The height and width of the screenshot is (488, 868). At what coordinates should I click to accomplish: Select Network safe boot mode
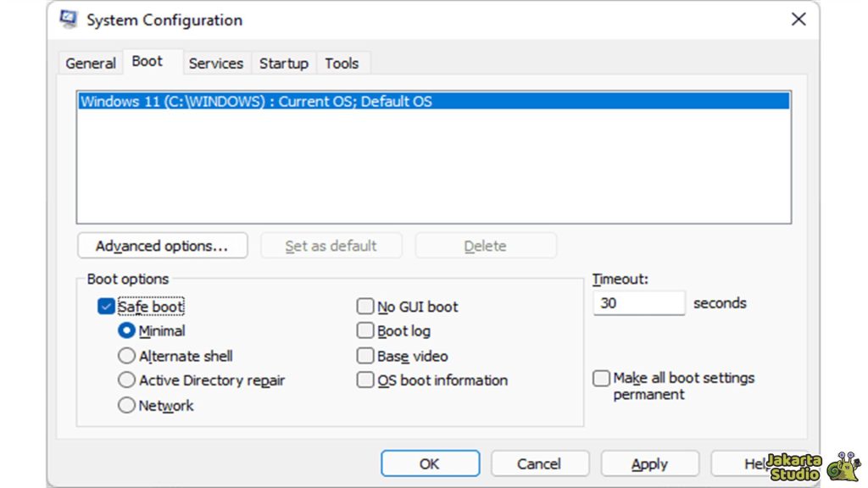pos(126,405)
